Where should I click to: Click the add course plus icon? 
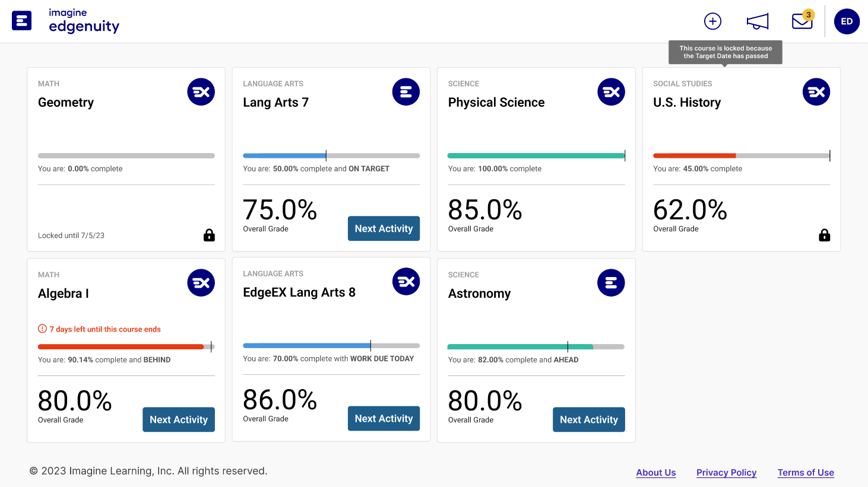712,21
